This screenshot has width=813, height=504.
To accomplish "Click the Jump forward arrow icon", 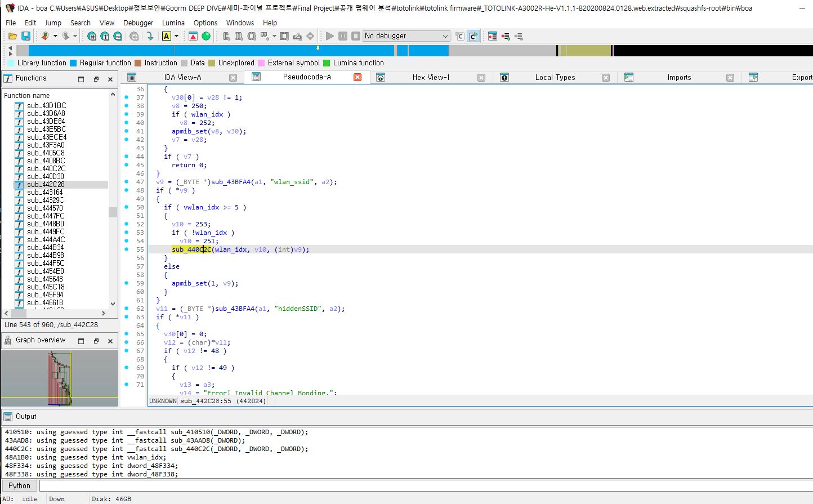I will 65,36.
